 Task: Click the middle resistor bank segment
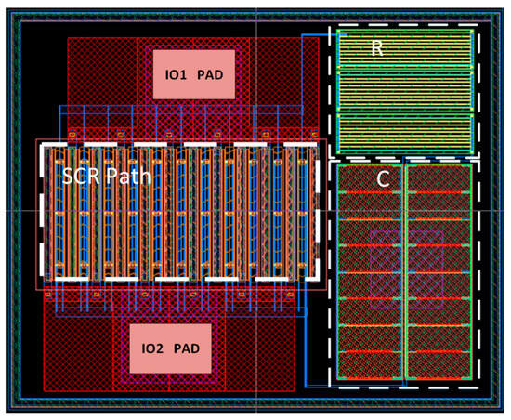[405, 92]
